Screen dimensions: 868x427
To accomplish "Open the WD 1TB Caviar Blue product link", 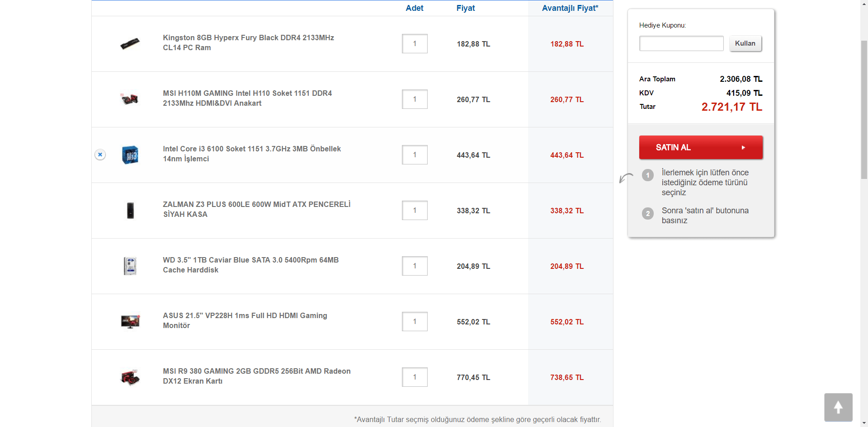I will (250, 265).
